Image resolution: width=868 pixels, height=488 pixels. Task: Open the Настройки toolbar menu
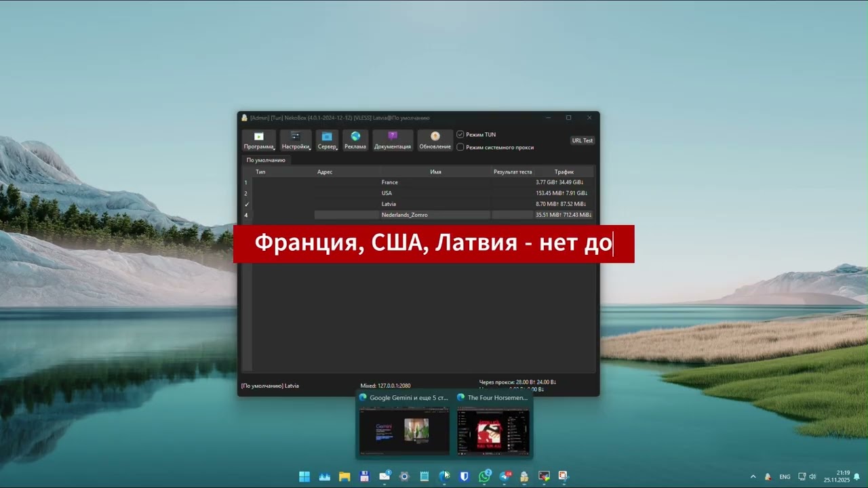(x=296, y=140)
